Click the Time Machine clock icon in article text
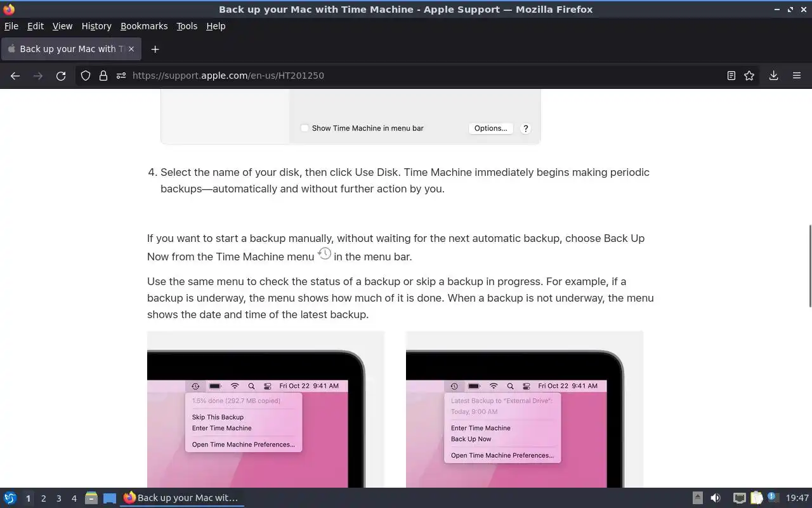The width and height of the screenshot is (812, 508). point(324,254)
